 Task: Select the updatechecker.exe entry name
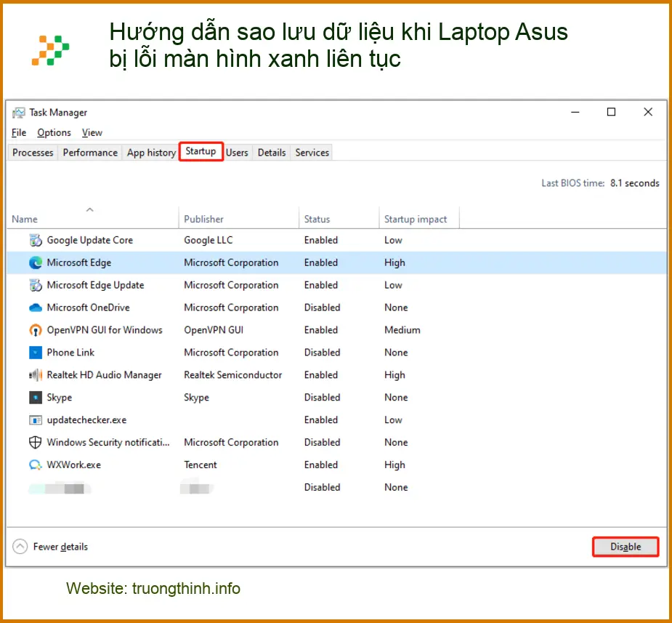click(86, 419)
